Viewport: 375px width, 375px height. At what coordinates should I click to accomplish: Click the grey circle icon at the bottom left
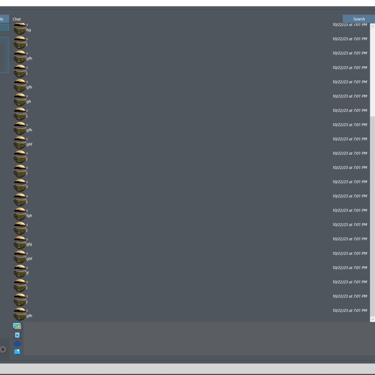(x=3, y=349)
